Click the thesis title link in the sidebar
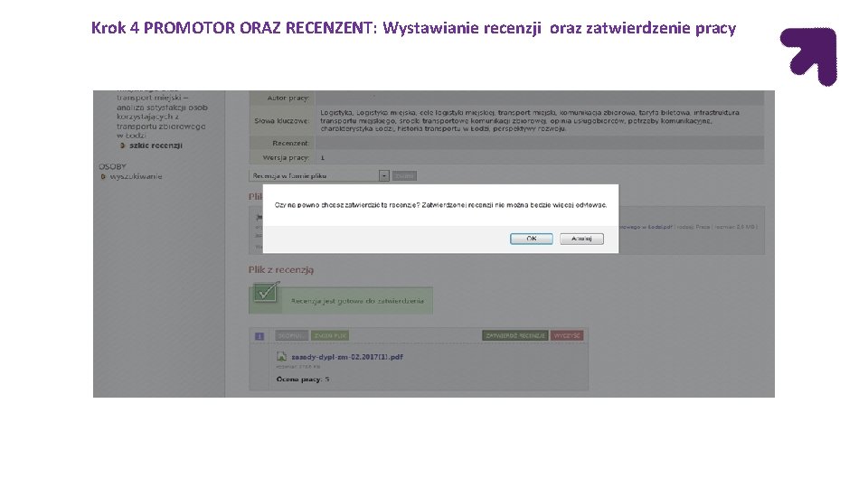This screenshot has height=488, width=868. (x=161, y=113)
